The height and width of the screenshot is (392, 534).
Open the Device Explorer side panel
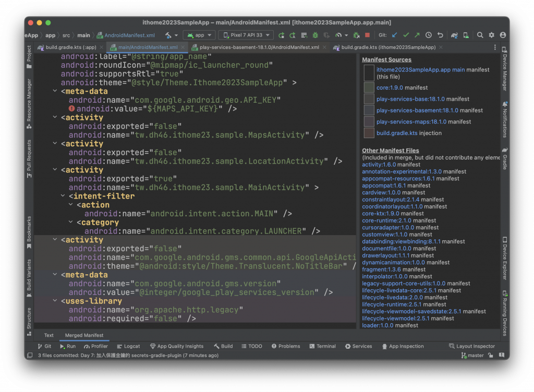505,258
